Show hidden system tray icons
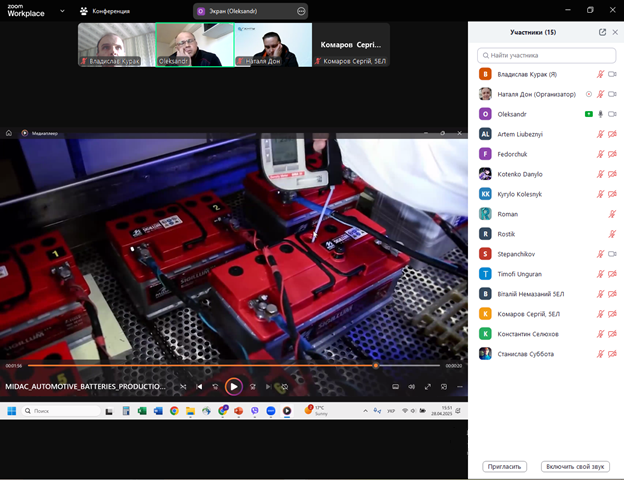This screenshot has height=480, width=625. point(365,411)
